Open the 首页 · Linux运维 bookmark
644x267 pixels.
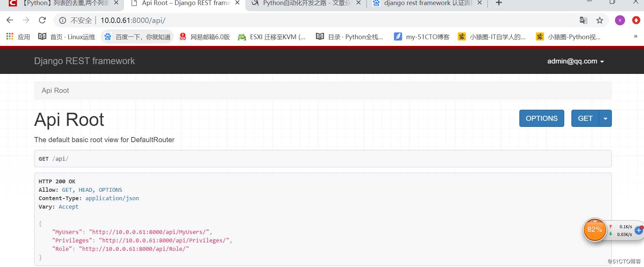click(67, 37)
